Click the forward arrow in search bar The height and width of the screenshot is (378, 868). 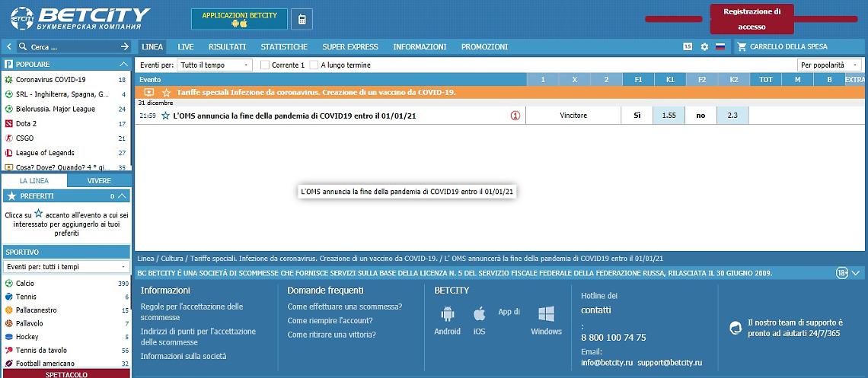125,47
